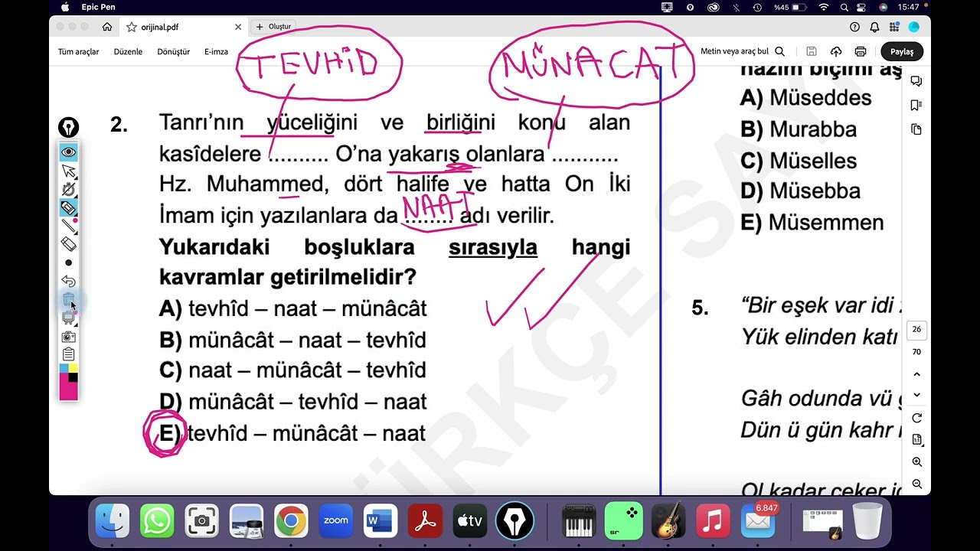The image size is (980, 551).
Task: Open Microsoft Word from the Dock
Action: click(x=380, y=522)
